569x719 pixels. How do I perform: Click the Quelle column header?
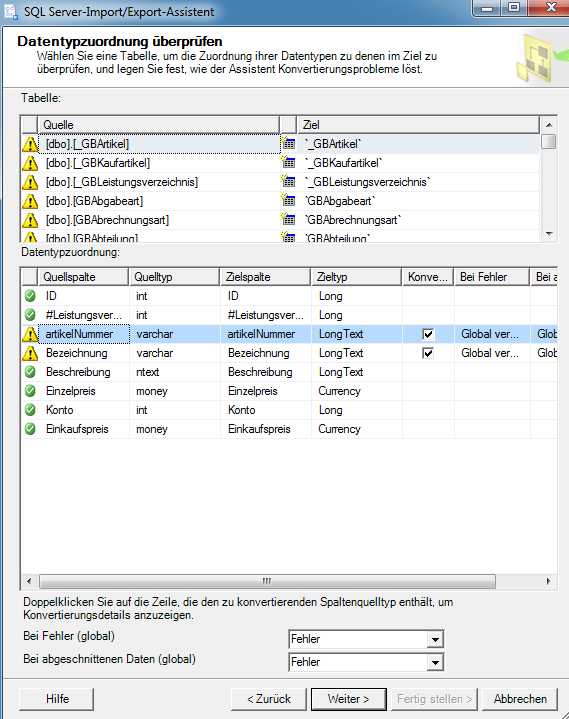158,125
